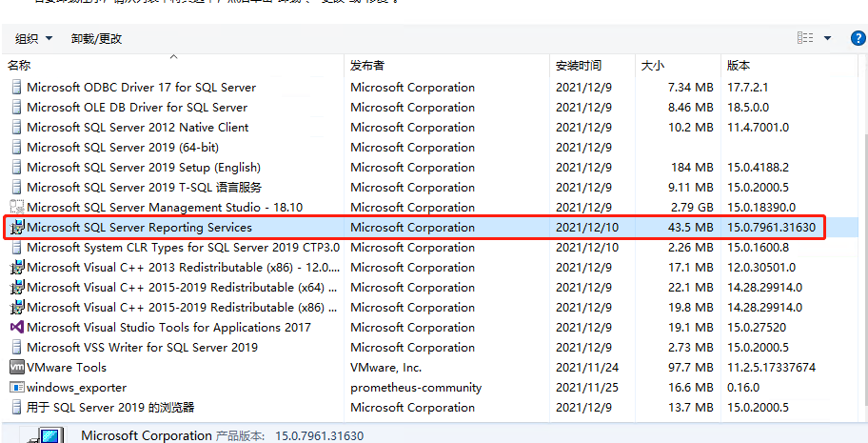The height and width of the screenshot is (443, 868).
Task: Click the 用于 SQL Server 2019 的浏览器 icon
Action: click(17, 407)
